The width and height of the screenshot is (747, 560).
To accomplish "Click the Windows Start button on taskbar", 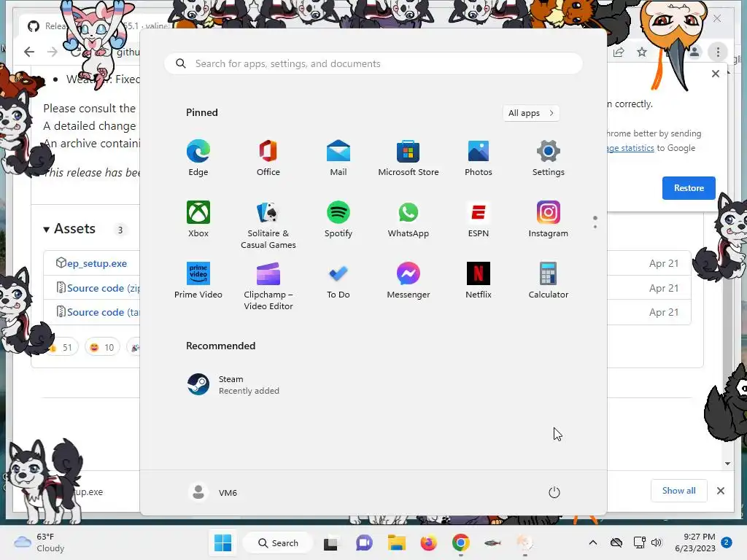I will (223, 542).
